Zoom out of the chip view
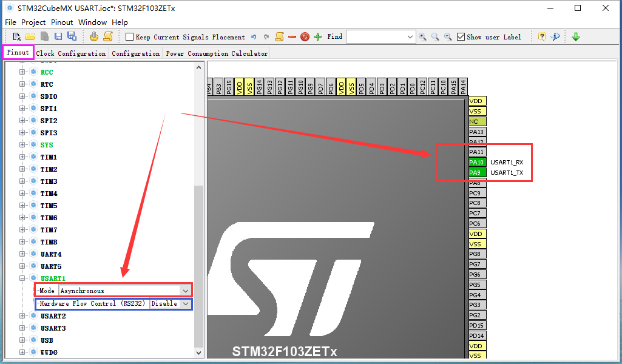 [x=448, y=37]
